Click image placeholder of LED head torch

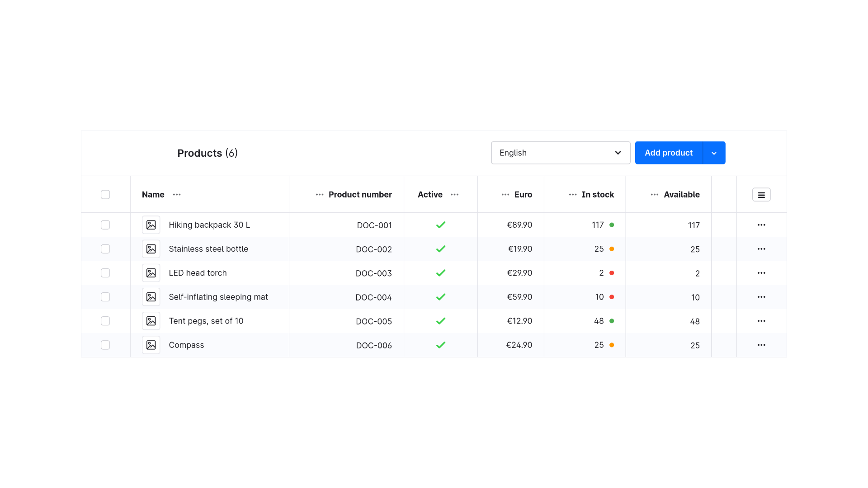pos(151,273)
